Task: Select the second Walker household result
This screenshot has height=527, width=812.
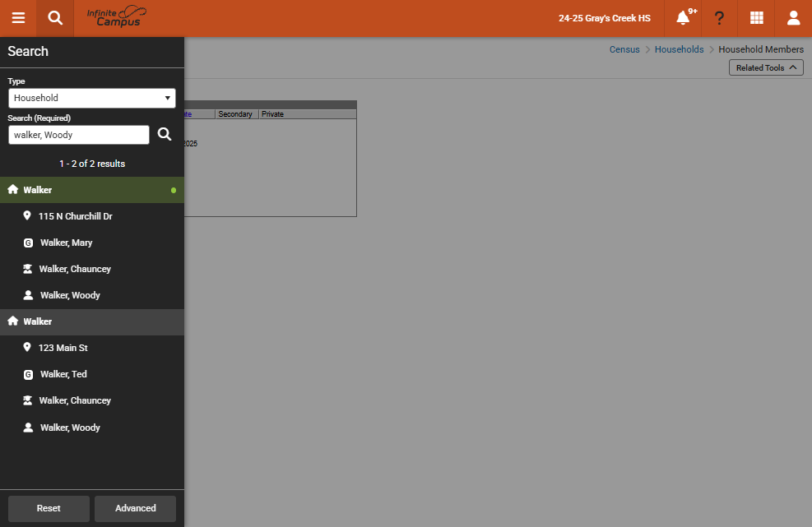Action: pos(92,321)
